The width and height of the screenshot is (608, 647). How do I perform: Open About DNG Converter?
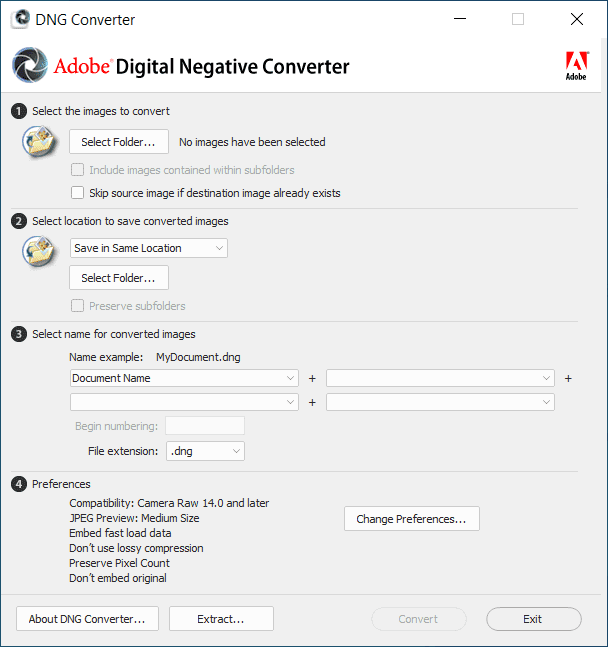pyautogui.click(x=87, y=619)
